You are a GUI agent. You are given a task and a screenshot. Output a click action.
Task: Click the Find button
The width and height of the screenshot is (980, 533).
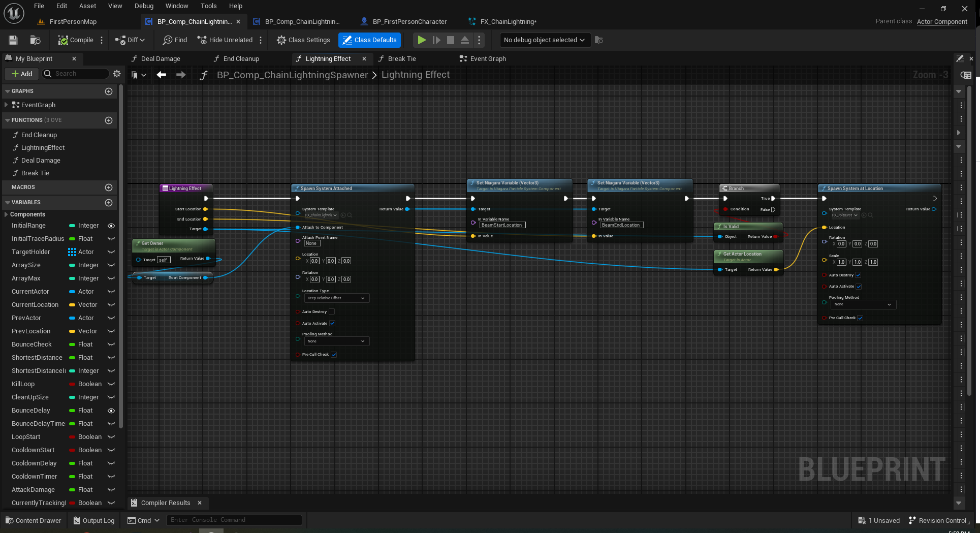click(175, 40)
